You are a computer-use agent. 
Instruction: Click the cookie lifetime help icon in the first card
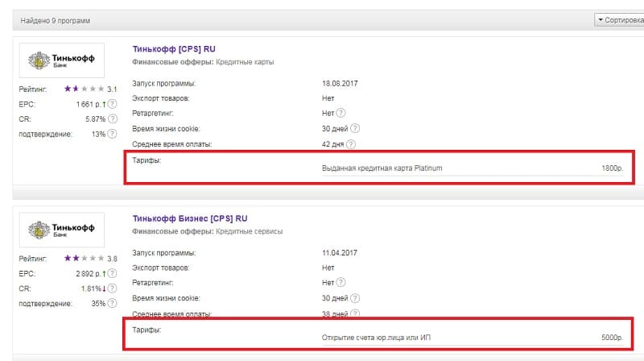click(355, 129)
